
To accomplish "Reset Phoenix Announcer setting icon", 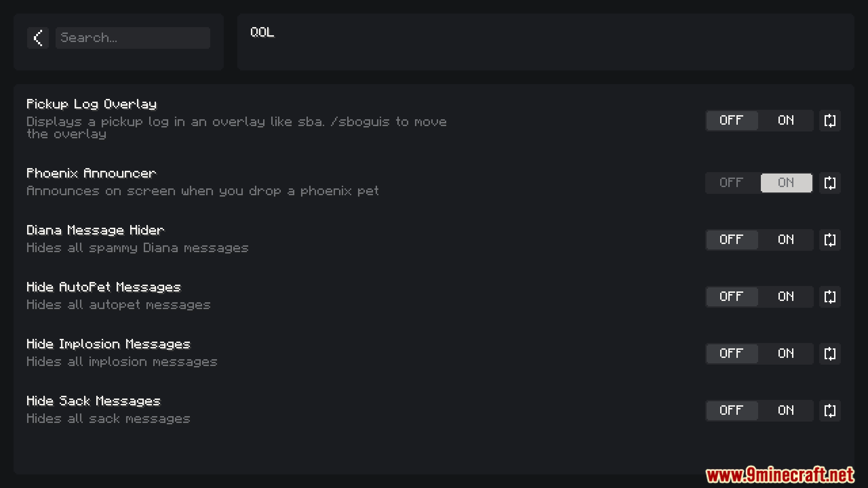I will 830,183.
